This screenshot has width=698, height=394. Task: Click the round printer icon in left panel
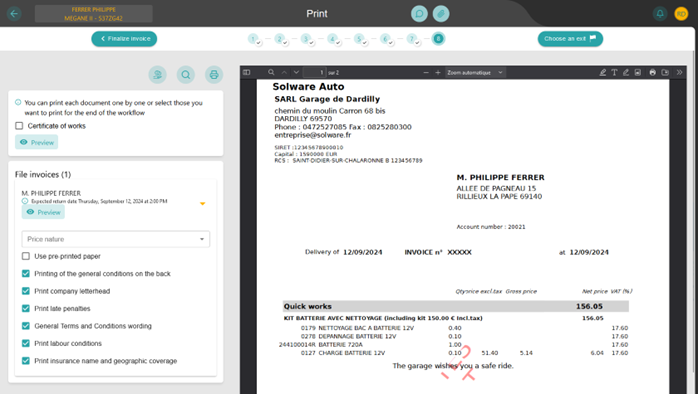(x=214, y=75)
